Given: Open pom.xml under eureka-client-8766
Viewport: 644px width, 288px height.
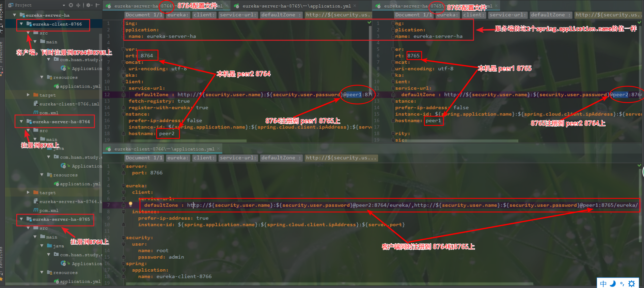Looking at the screenshot, I should 46,113.
